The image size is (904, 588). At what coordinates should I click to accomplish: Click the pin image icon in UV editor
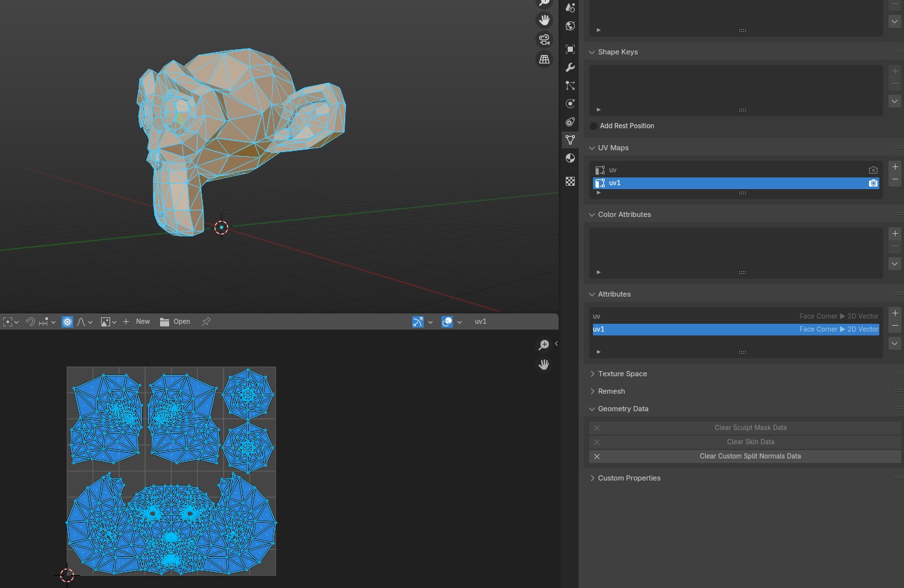coord(206,322)
